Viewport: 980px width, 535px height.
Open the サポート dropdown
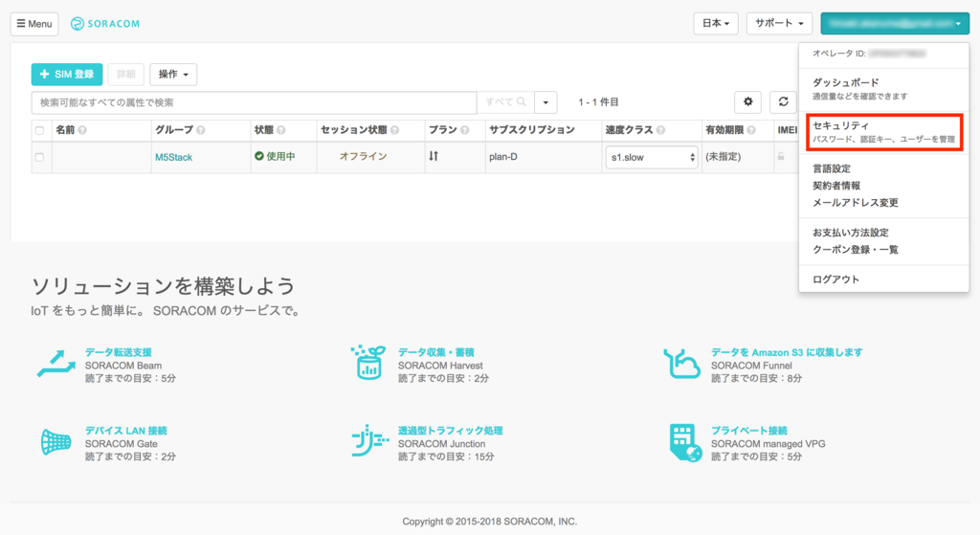(779, 23)
